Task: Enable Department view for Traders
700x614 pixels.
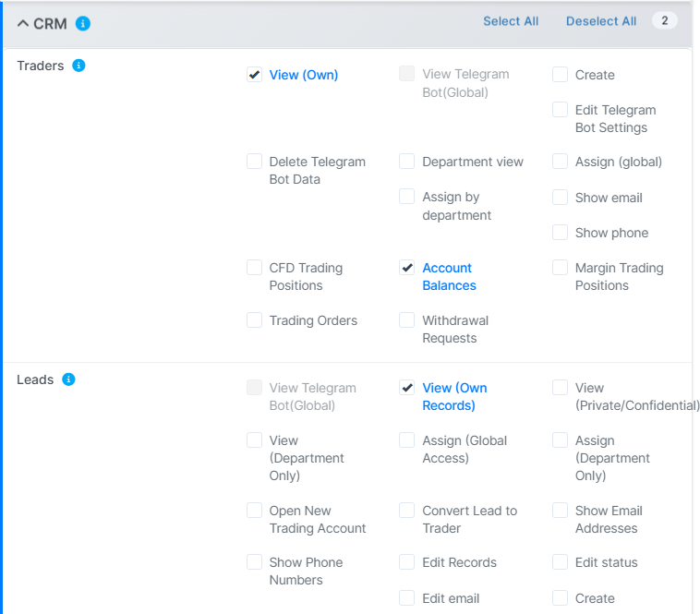Action: coord(407,162)
